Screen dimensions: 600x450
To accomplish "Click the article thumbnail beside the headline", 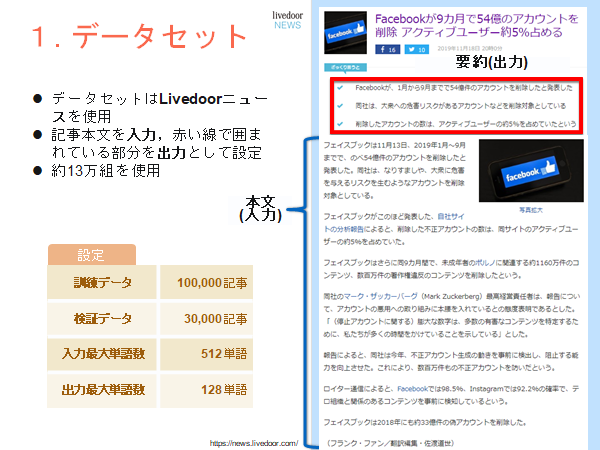I will (345, 33).
